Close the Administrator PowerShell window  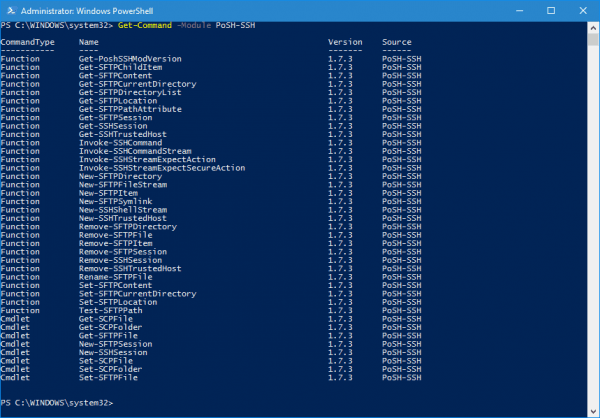pyautogui.click(x=583, y=11)
